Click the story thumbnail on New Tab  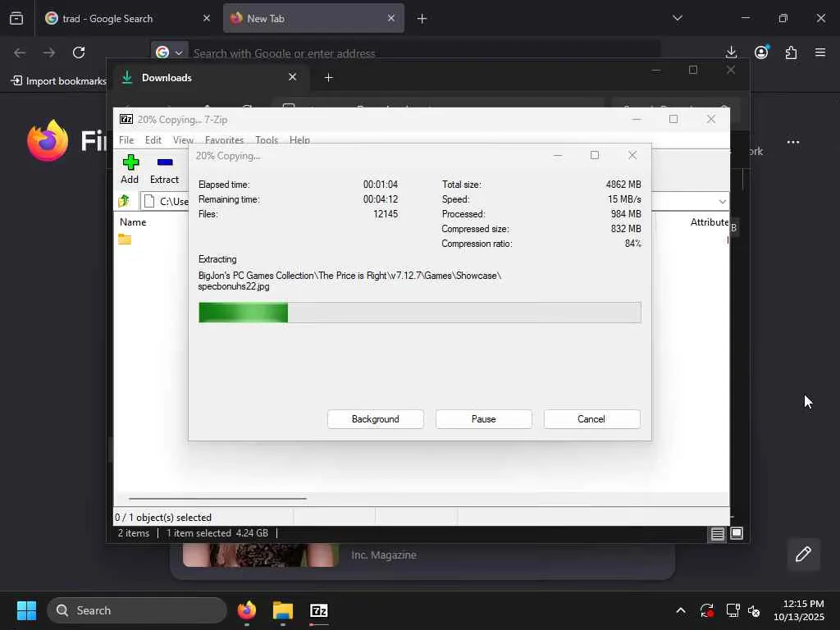pyautogui.click(x=260, y=555)
